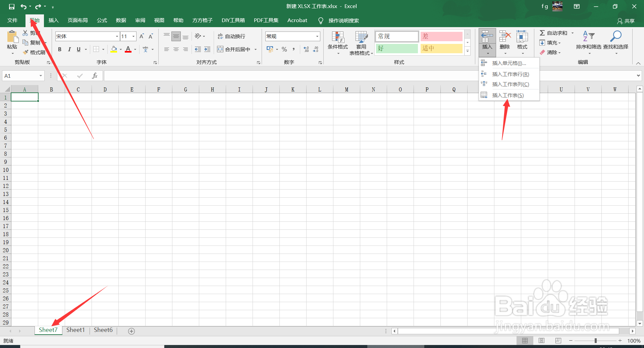Expand the formula bar
This screenshot has height=348, width=644.
pyautogui.click(x=638, y=76)
